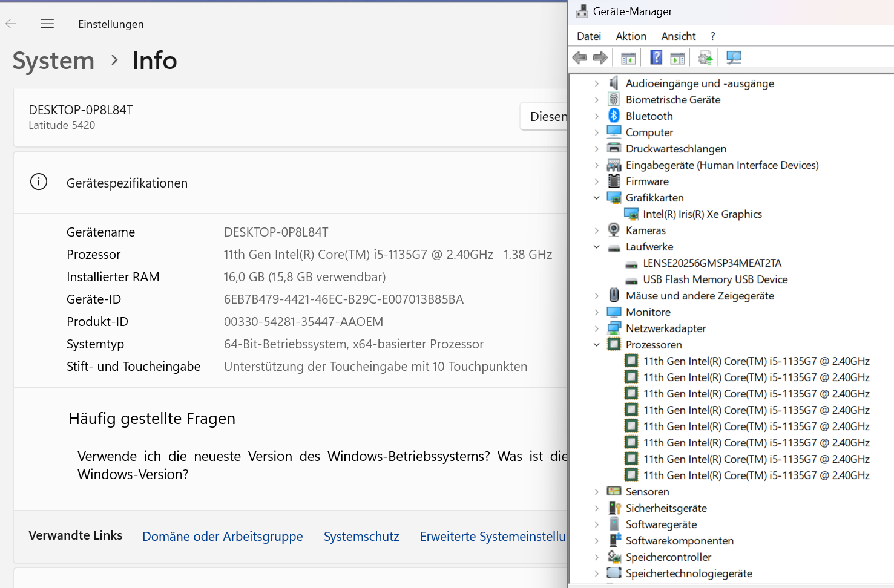
Task: Select the Sicherheitsgeräte label
Action: point(666,508)
